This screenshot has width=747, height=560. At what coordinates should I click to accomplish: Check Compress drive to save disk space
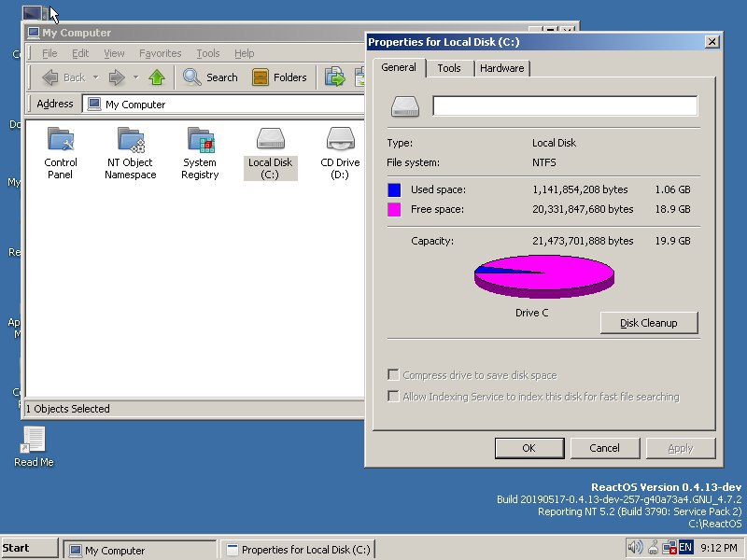click(393, 375)
